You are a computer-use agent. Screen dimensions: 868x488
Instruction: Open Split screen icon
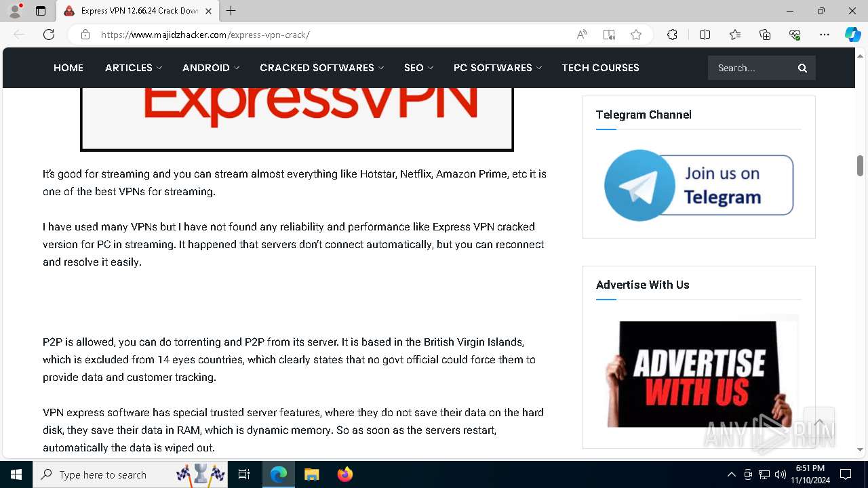pyautogui.click(x=705, y=35)
